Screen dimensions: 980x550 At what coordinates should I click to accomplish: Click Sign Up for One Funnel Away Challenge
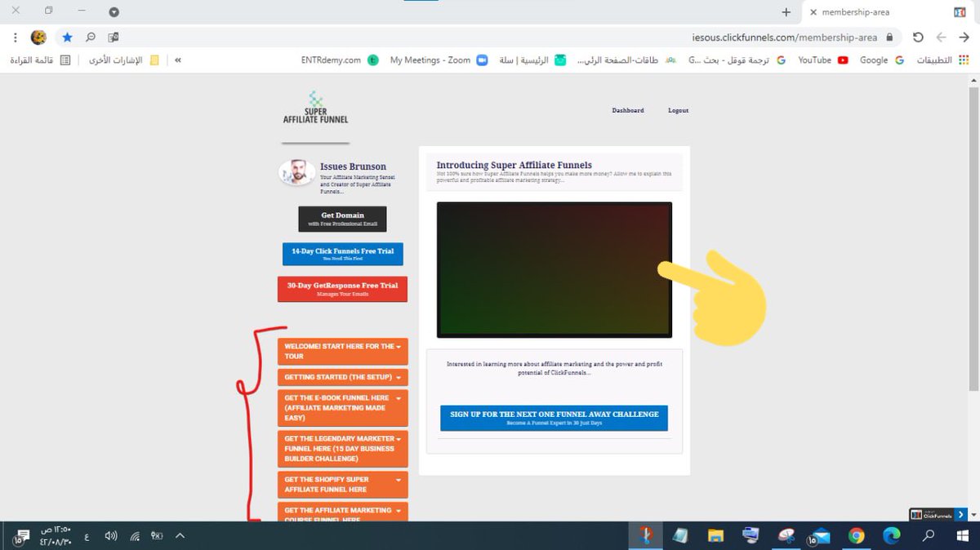coord(554,418)
